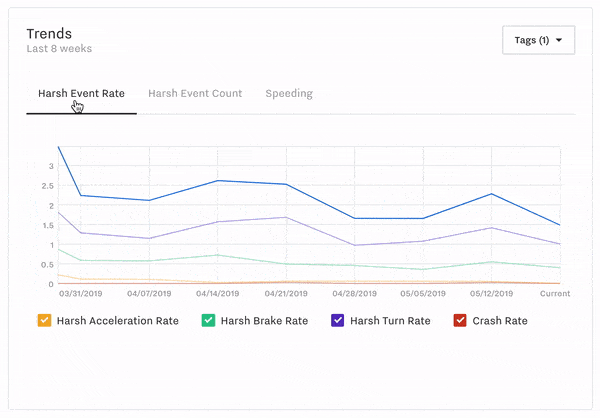Click the Crash Rate legend label
The height and width of the screenshot is (418, 600).
click(x=500, y=321)
